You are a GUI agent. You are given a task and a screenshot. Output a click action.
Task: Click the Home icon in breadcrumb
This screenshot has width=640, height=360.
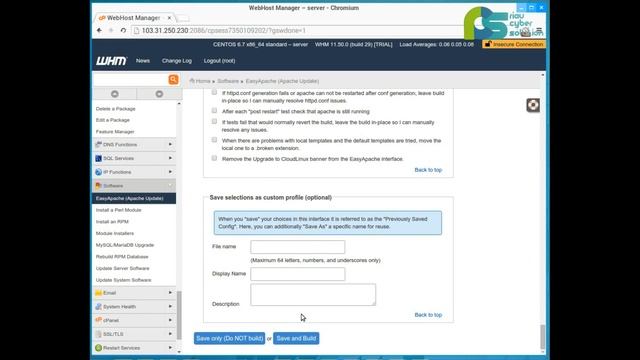192,81
